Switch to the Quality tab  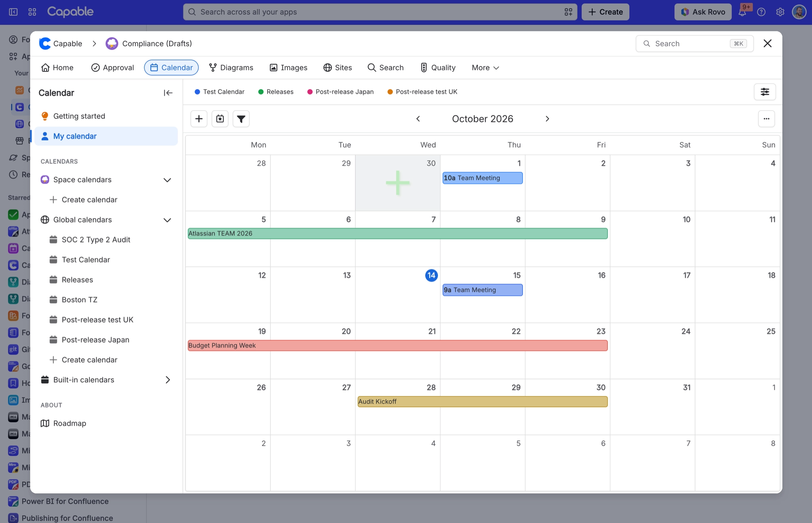438,68
